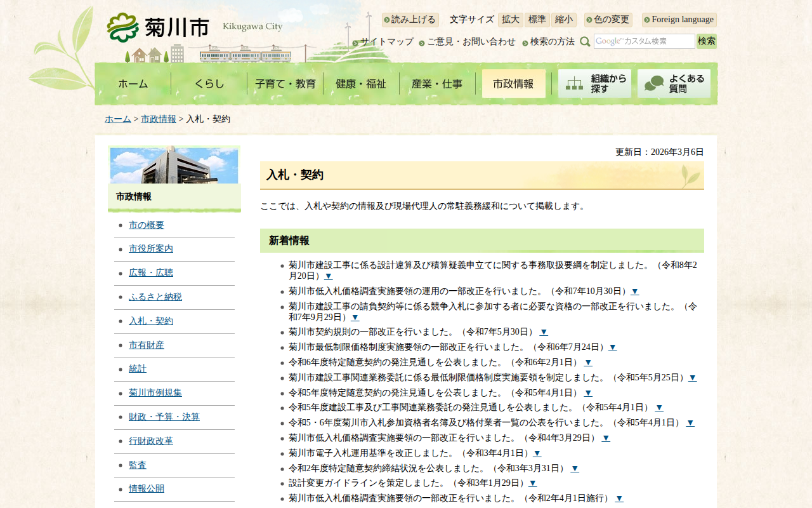Open 検索の方法 link
Image resolution: width=812 pixels, height=508 pixels.
(553, 42)
